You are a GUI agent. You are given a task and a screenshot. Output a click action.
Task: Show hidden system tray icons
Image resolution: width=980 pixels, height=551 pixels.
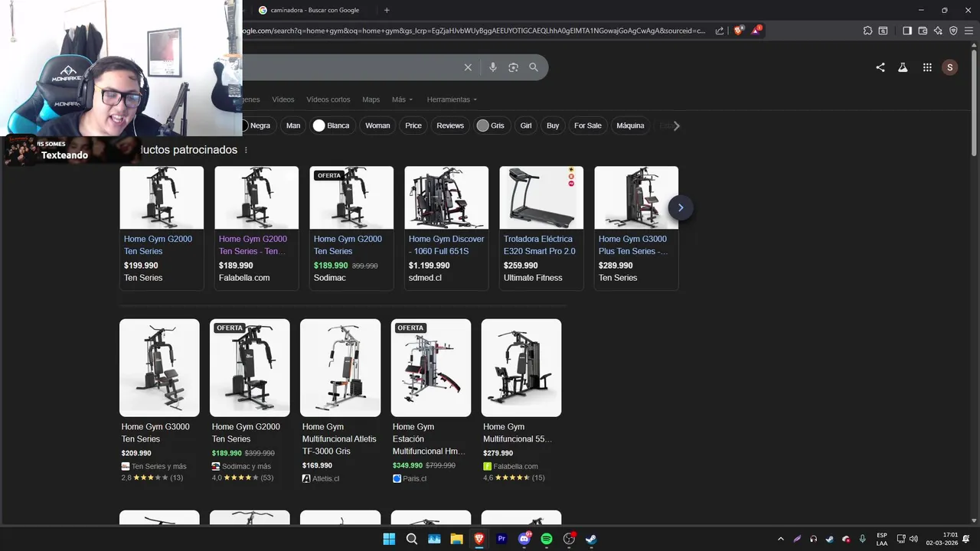tap(781, 539)
